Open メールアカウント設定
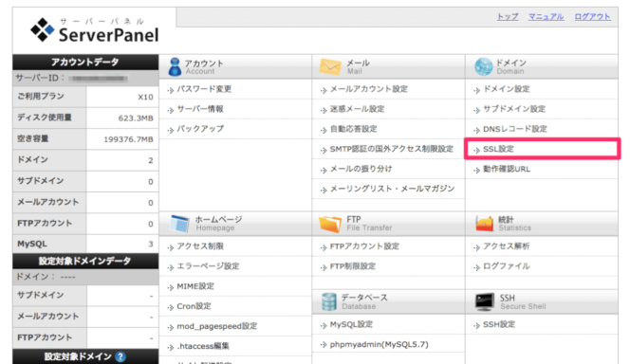Screen dimensions: 630x364 click(369, 89)
